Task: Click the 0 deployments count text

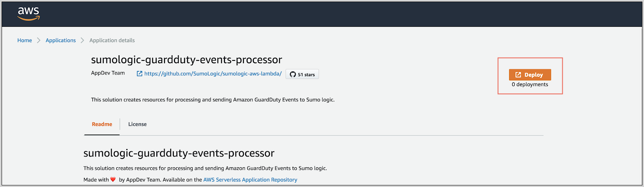Action: (530, 84)
